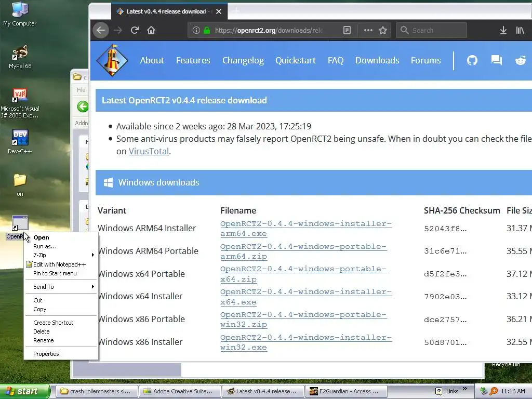Open the Forums link
This screenshot has width=532, height=399.
tap(426, 60)
